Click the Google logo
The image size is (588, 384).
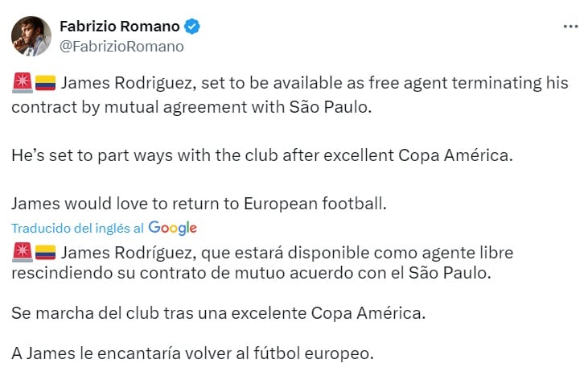pyautogui.click(x=172, y=228)
